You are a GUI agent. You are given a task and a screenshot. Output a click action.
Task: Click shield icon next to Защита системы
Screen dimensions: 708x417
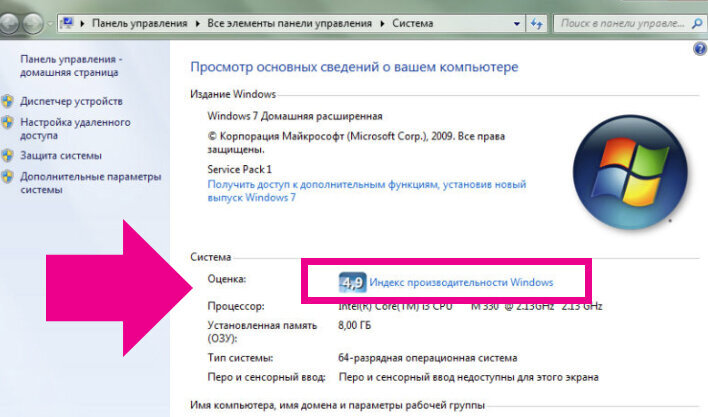point(7,156)
